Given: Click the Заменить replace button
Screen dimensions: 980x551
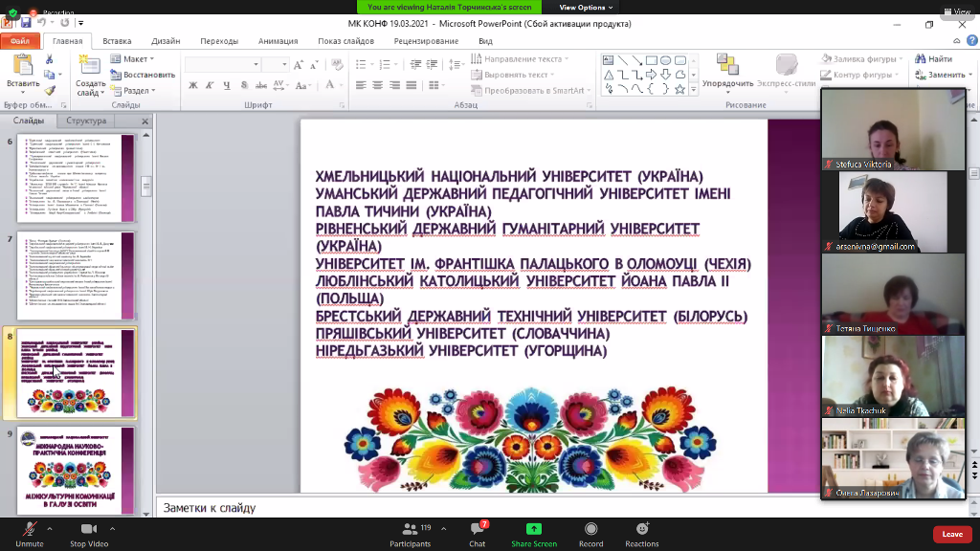Looking at the screenshot, I should pos(940,75).
